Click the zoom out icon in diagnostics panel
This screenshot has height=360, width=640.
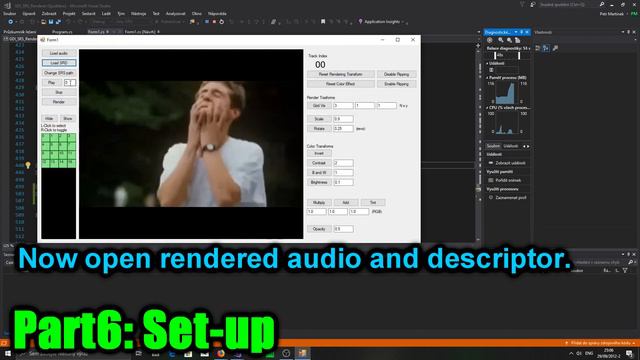click(509, 40)
